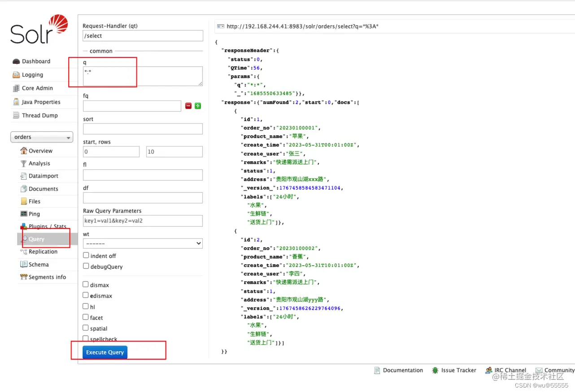This screenshot has width=575, height=392.
Task: Click the Java Properties icon
Action: (x=16, y=102)
